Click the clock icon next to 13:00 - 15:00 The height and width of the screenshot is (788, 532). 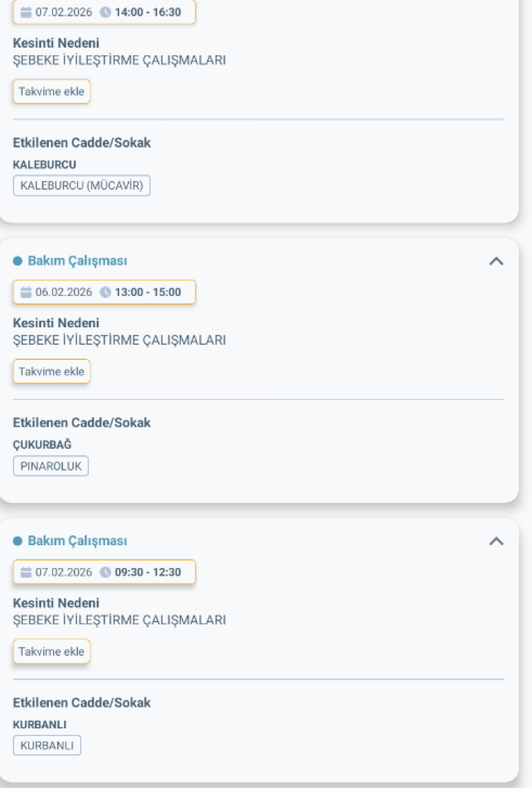pyautogui.click(x=106, y=292)
